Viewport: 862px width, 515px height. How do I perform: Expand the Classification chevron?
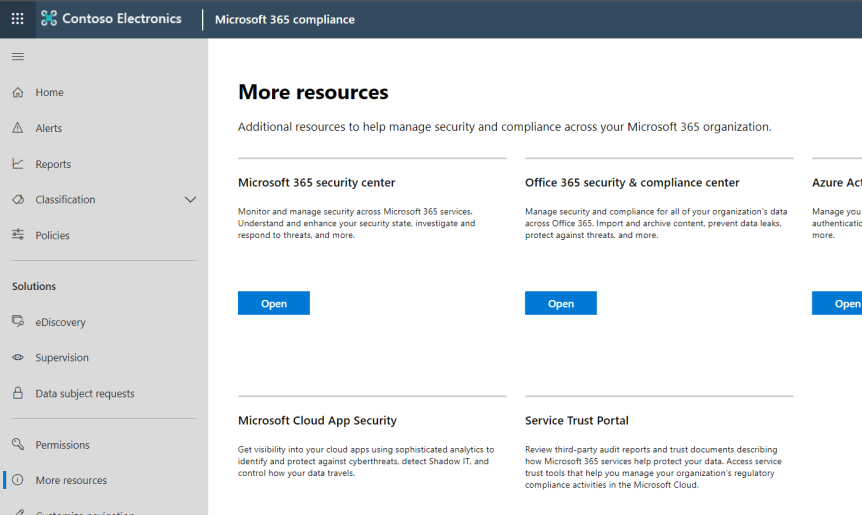[190, 200]
